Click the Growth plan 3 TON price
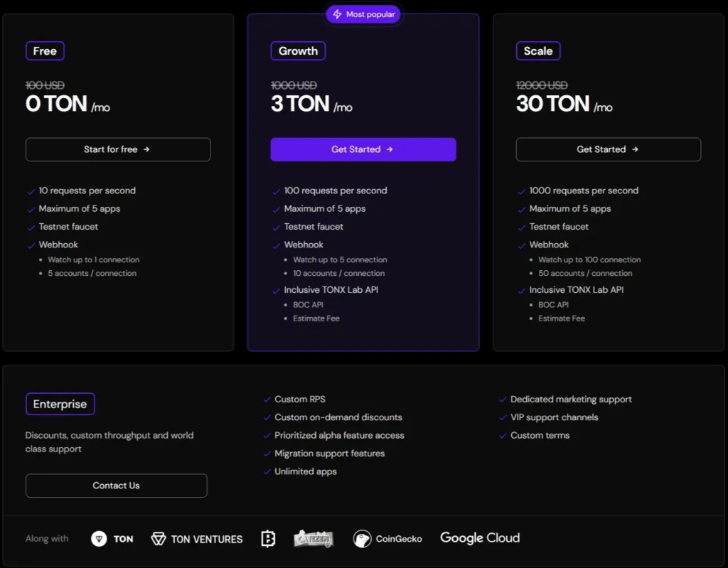Viewport: 728px width, 568px height. pyautogui.click(x=300, y=105)
